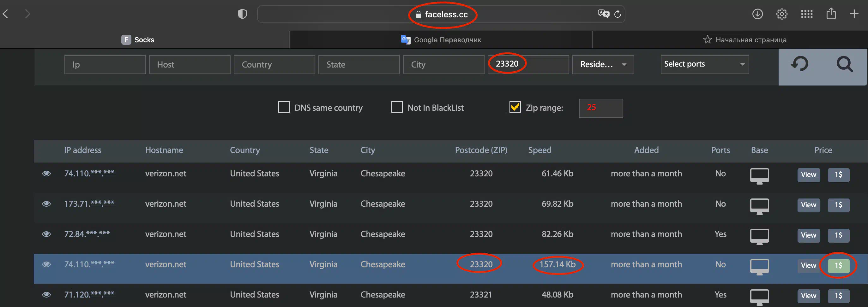Screen dimensions: 868x307
Task: Click the Hostname column header
Action: (x=164, y=150)
